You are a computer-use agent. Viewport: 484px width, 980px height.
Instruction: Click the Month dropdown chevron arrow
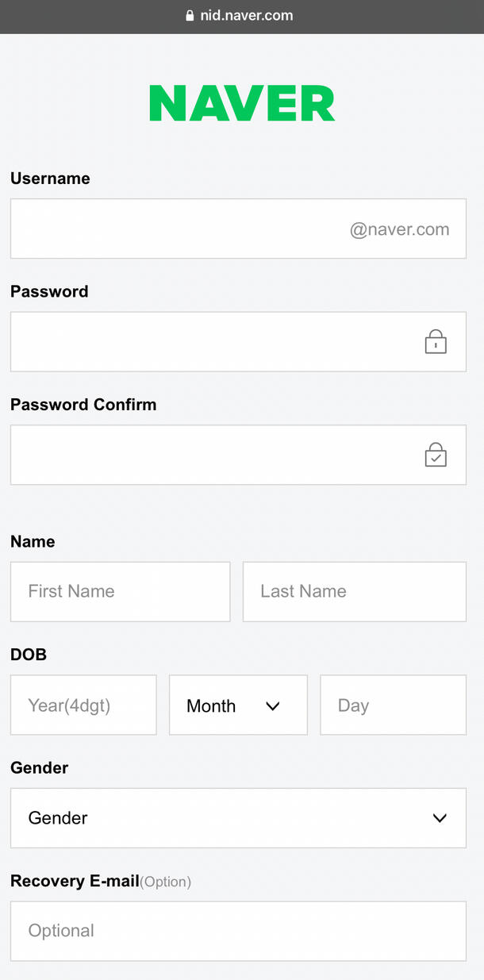(273, 705)
